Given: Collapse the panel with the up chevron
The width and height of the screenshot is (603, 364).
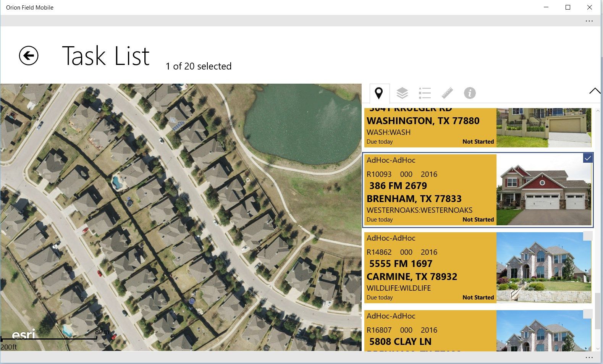Looking at the screenshot, I should click(x=595, y=91).
